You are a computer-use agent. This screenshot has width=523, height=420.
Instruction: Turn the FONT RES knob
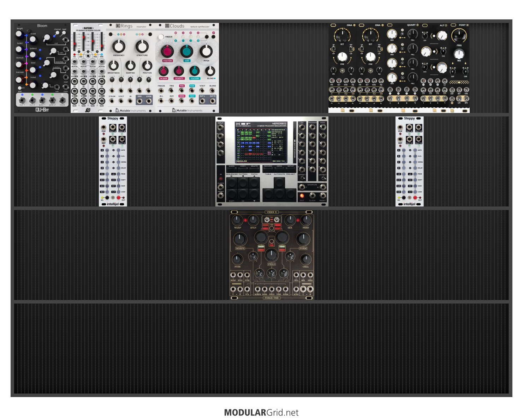pyautogui.click(x=459, y=54)
